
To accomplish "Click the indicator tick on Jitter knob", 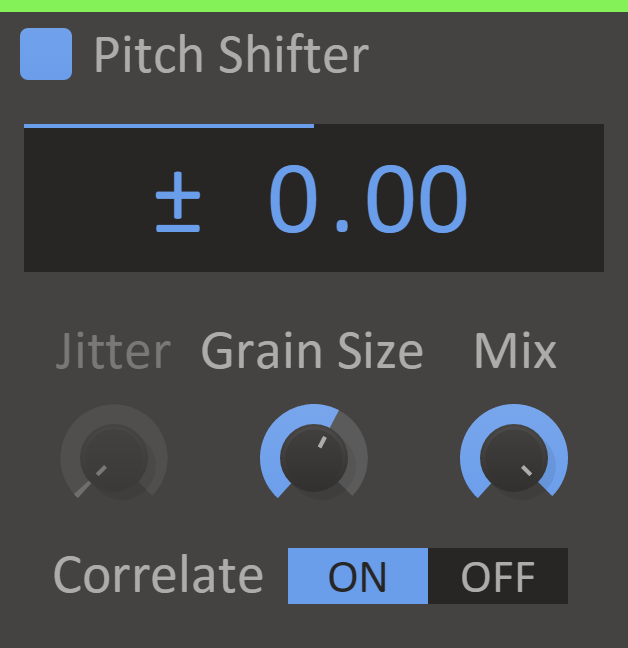I will 101,470.
